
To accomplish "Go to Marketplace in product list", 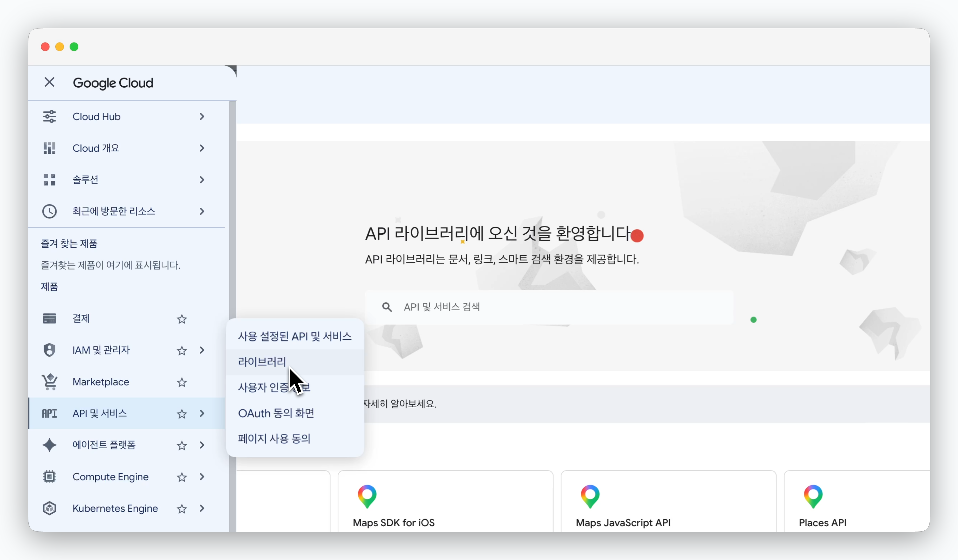I will pyautogui.click(x=127, y=382).
